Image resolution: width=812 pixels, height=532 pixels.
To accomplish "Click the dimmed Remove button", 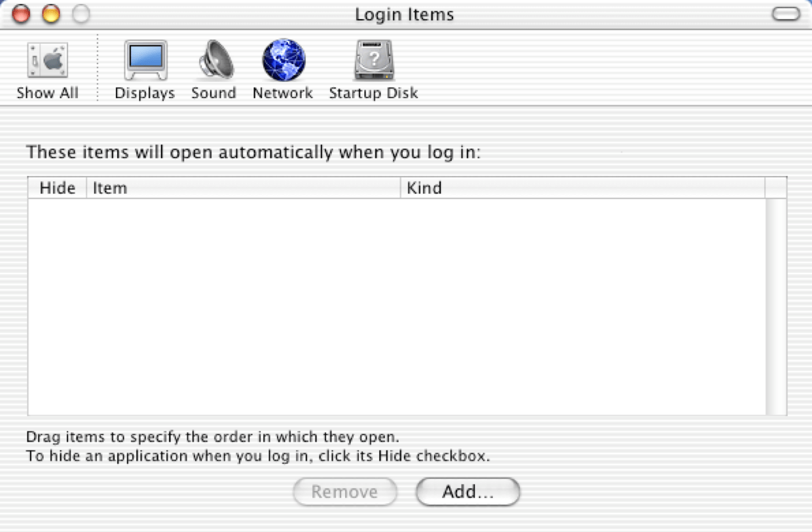I will click(x=344, y=491).
